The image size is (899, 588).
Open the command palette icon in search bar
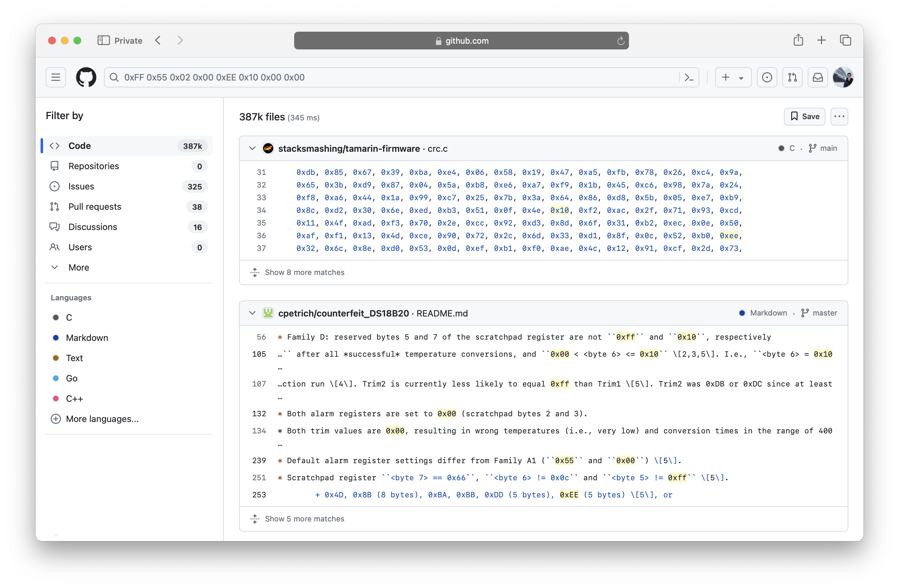[689, 77]
